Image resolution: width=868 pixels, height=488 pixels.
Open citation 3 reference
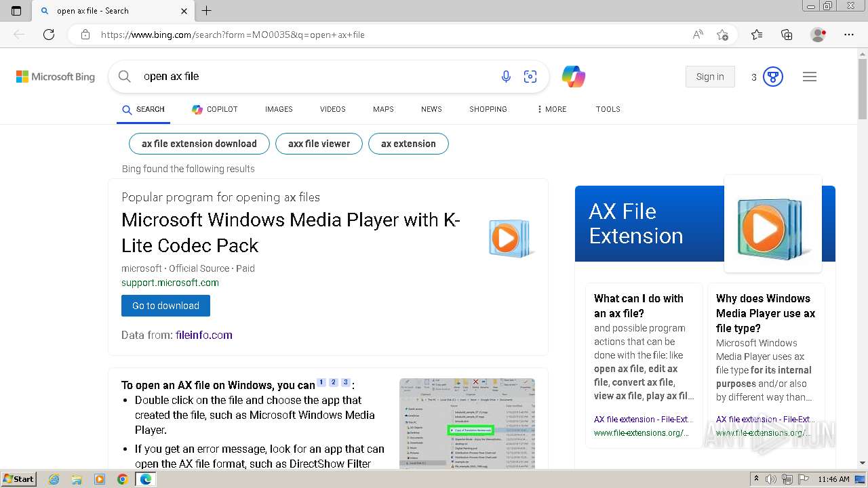click(345, 382)
